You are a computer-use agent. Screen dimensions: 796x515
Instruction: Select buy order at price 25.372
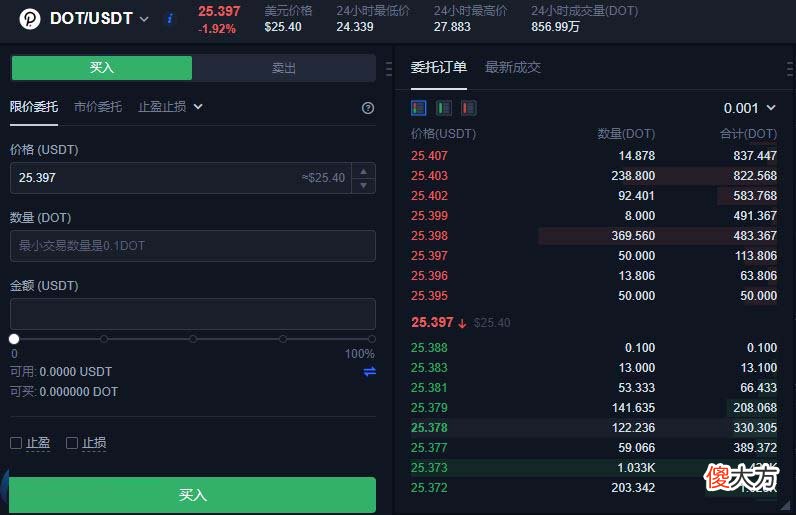(593, 488)
